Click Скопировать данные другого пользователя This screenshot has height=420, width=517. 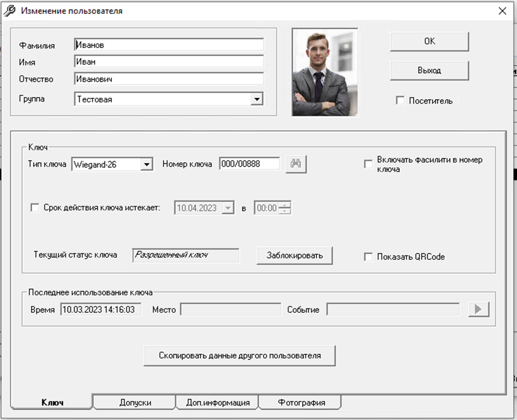[239, 356]
